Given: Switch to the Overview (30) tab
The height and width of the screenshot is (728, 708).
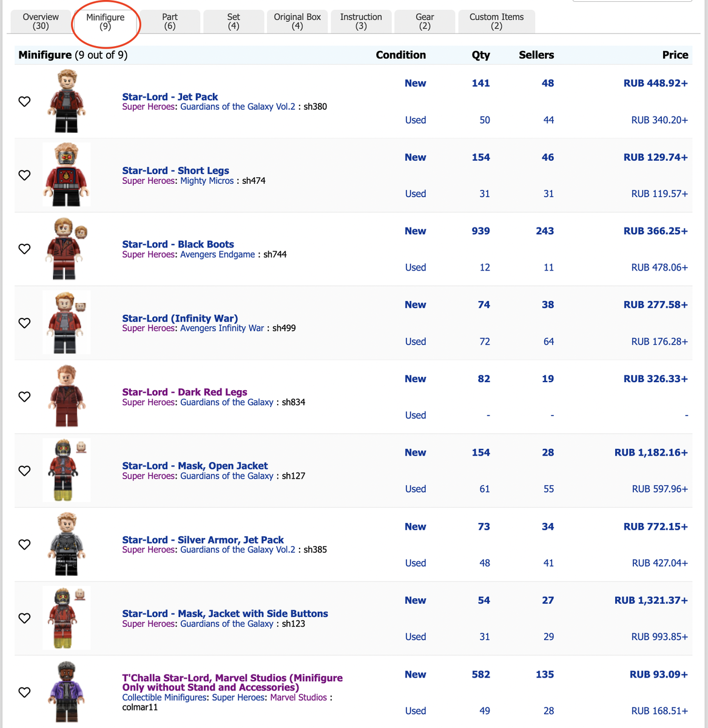Looking at the screenshot, I should 41,21.
